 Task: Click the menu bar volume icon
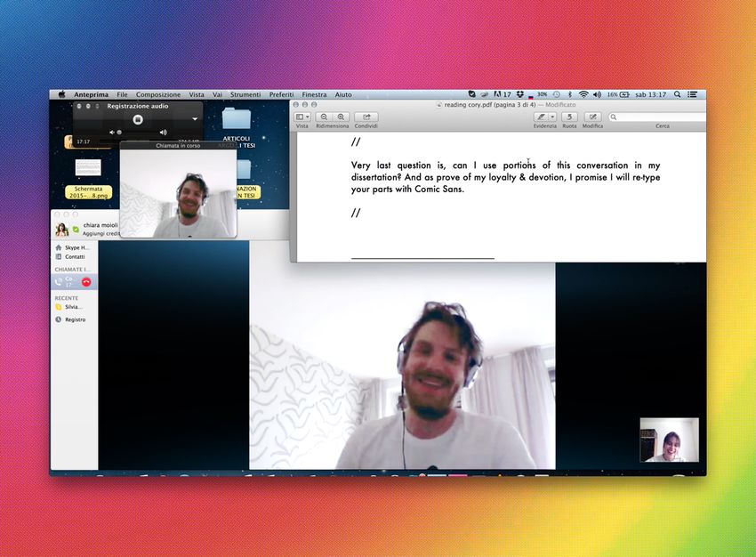[x=598, y=94]
